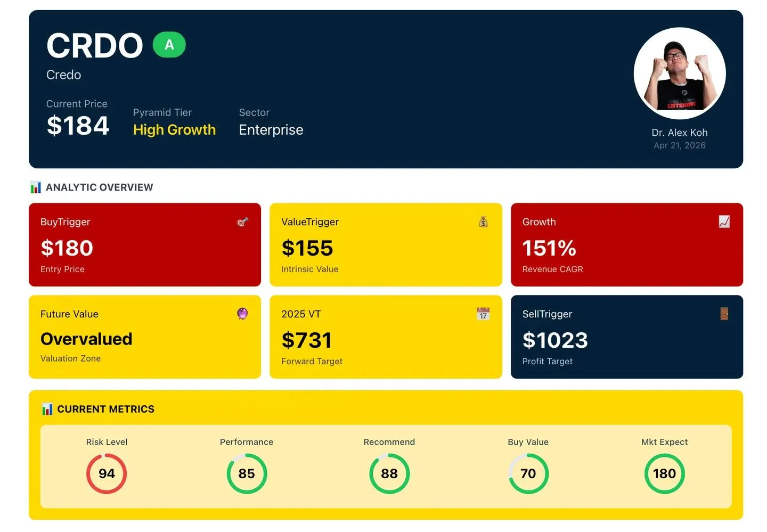The height and width of the screenshot is (532, 767).
Task: Click the CURRENT METRICS heading text
Action: (x=106, y=409)
